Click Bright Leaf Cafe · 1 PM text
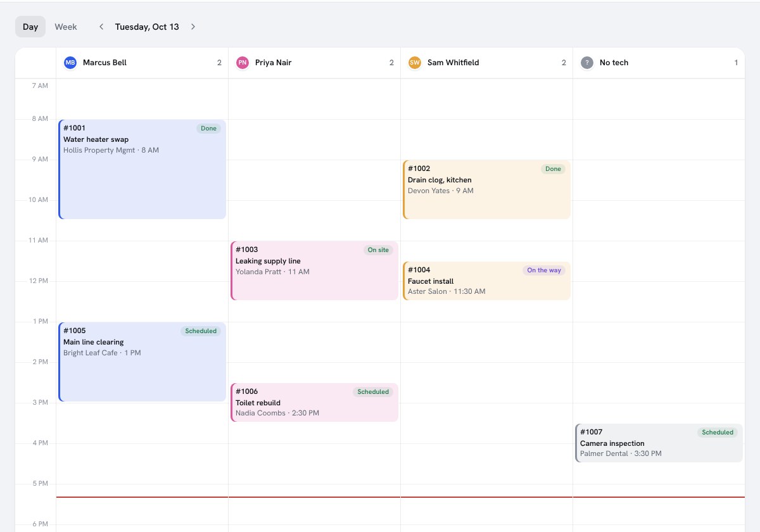760x532 pixels. (x=102, y=353)
